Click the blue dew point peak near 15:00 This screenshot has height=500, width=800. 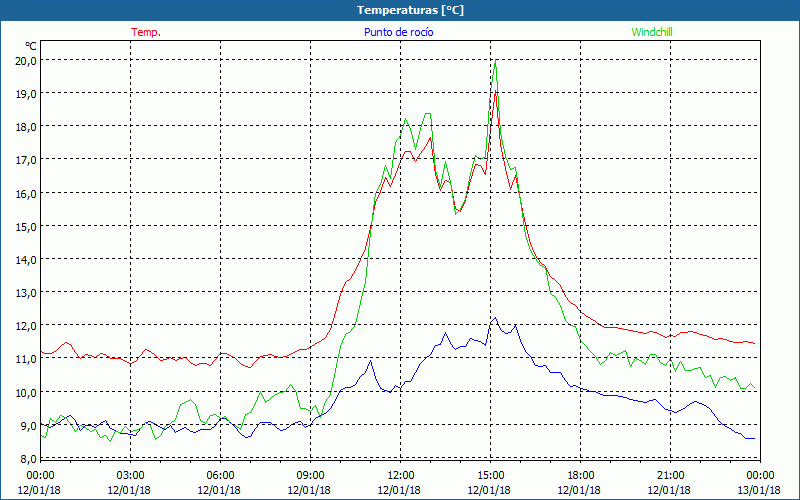tap(495, 318)
